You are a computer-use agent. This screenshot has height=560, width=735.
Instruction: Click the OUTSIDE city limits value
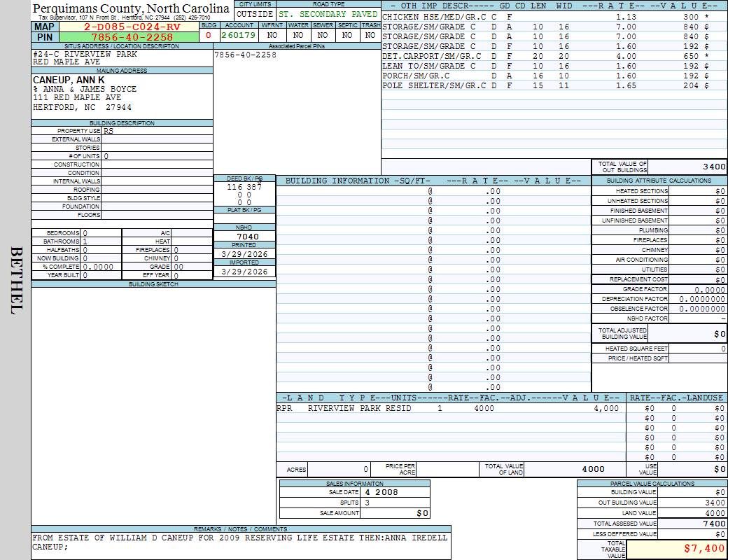[255, 14]
